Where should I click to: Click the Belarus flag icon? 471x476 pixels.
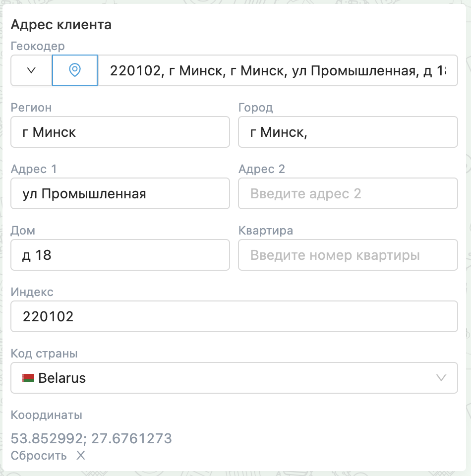click(28, 378)
